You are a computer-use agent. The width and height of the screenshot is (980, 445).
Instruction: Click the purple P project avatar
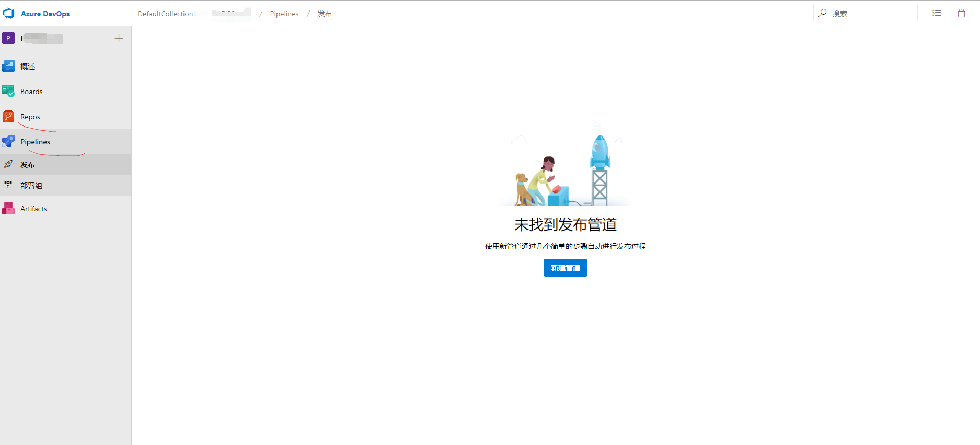[x=8, y=38]
